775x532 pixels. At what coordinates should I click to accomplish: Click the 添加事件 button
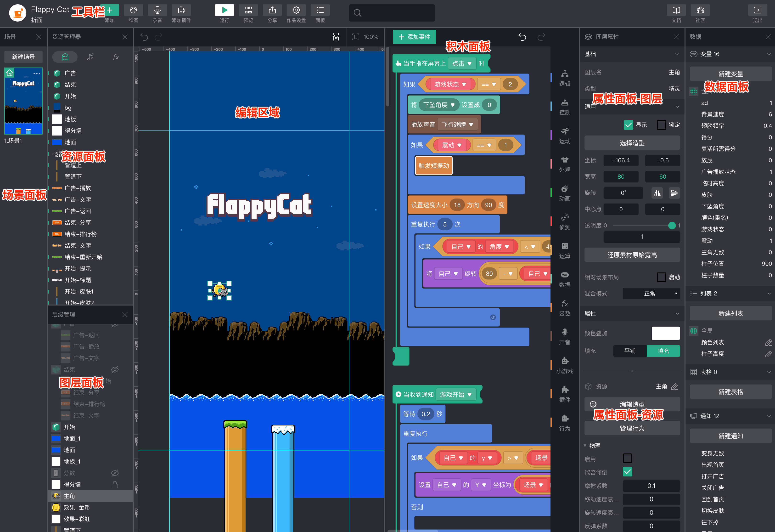click(x=414, y=37)
